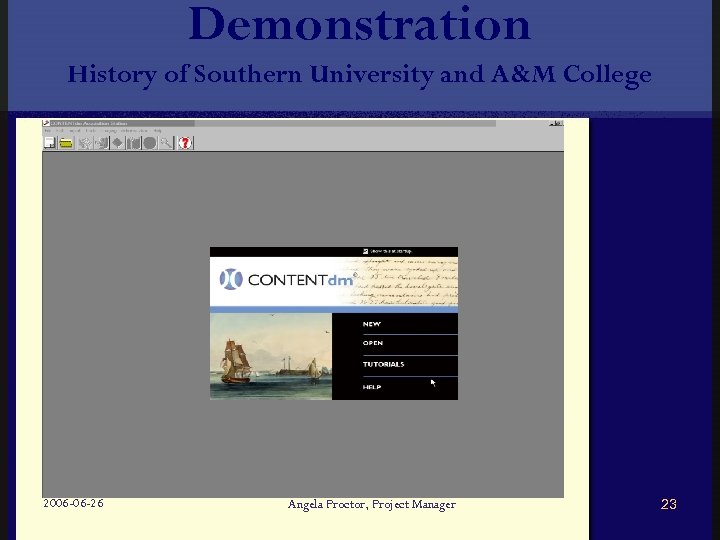The image size is (720, 540).
Task: Open TUTORIALS from the splash menu
Action: [383, 364]
